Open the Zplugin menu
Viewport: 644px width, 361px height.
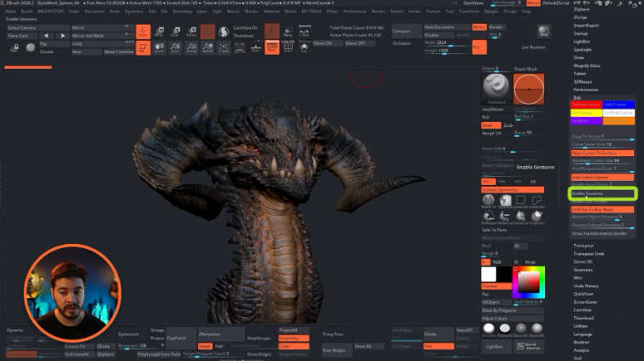tap(491, 11)
